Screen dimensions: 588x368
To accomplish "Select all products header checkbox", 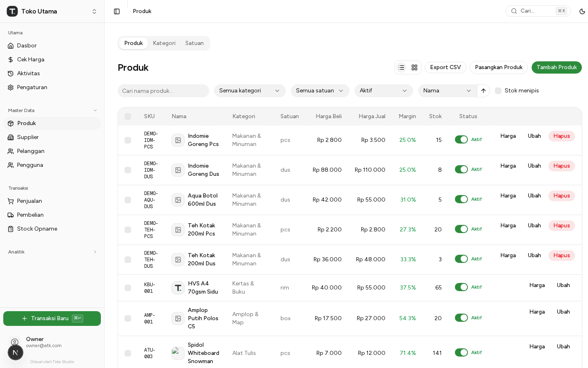I will [128, 117].
